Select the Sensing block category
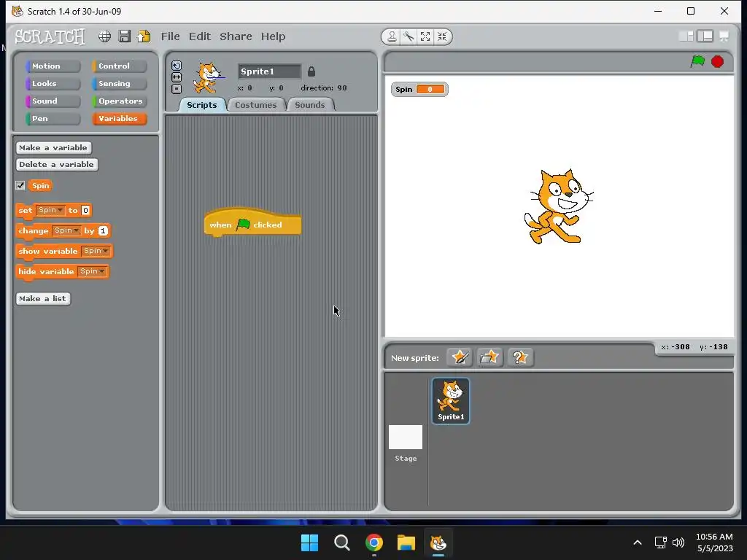This screenshot has width=747, height=560. point(120,84)
